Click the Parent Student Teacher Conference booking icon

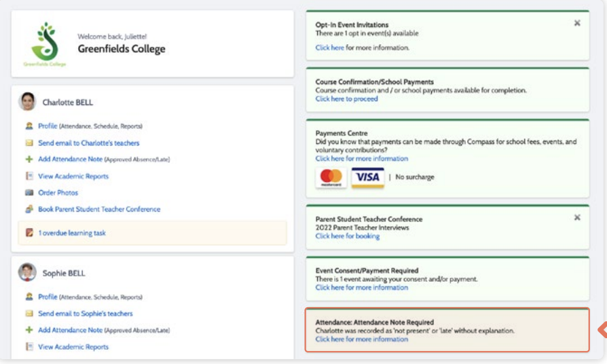[x=29, y=209]
